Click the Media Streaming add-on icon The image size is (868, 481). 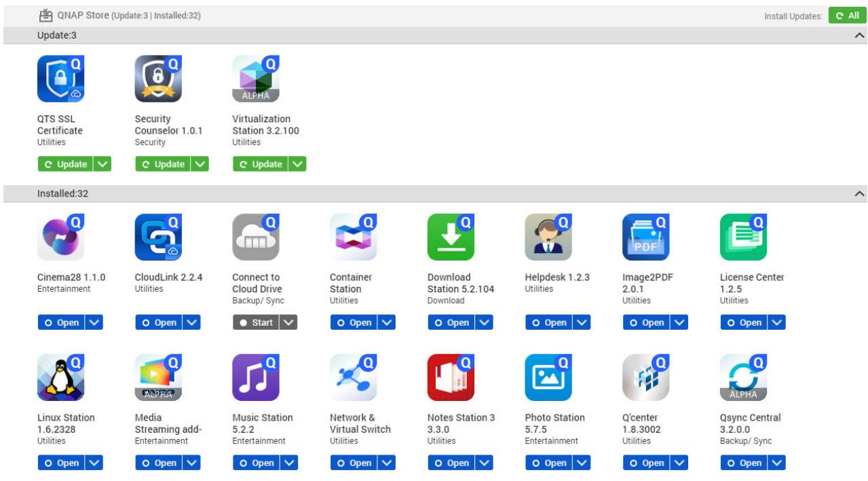tap(158, 377)
